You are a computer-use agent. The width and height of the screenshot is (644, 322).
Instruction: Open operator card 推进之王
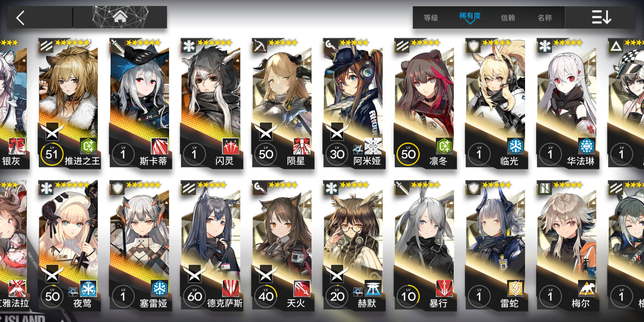coord(69,103)
